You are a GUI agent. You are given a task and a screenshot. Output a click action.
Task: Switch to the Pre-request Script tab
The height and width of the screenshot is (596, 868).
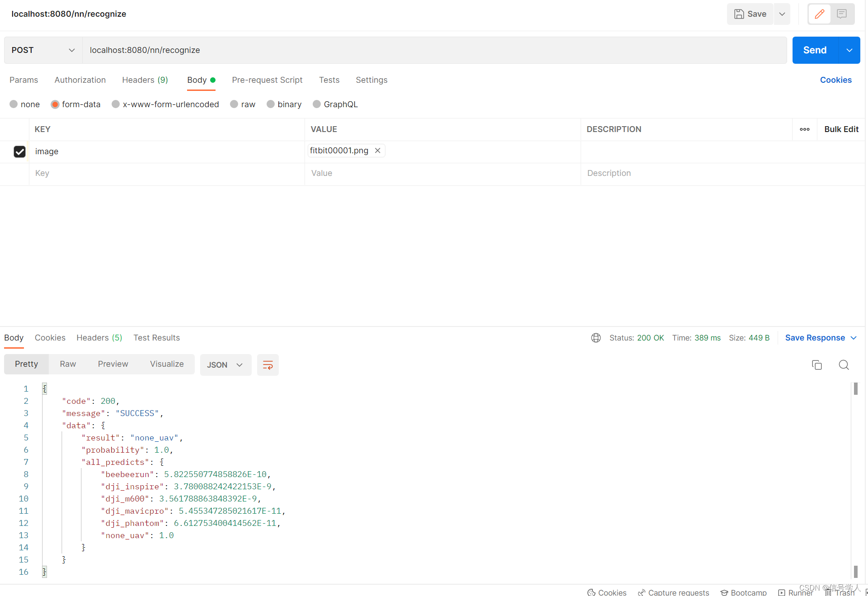pos(267,80)
